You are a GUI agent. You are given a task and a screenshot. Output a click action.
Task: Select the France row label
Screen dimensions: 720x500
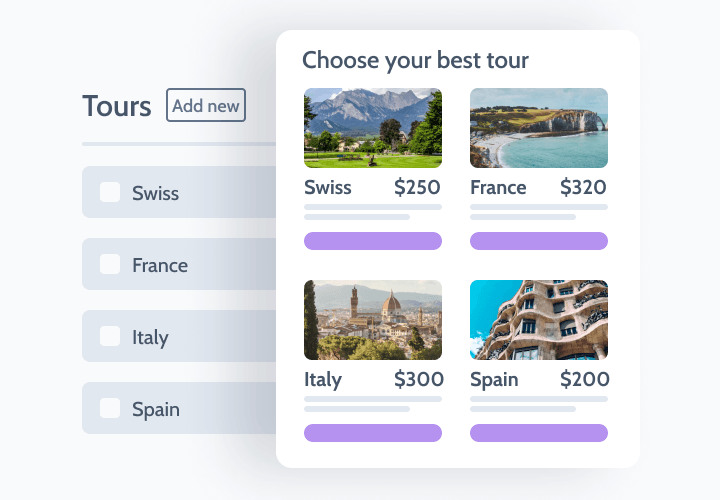pos(160,265)
